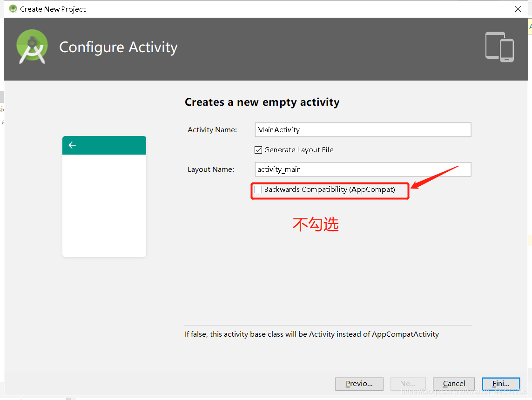Click inside the MainActivity name input field
The image size is (532, 400).
tap(363, 129)
